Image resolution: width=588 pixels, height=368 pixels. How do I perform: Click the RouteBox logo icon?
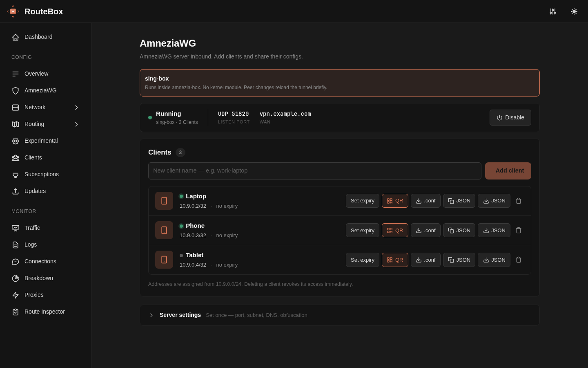pos(13,11)
